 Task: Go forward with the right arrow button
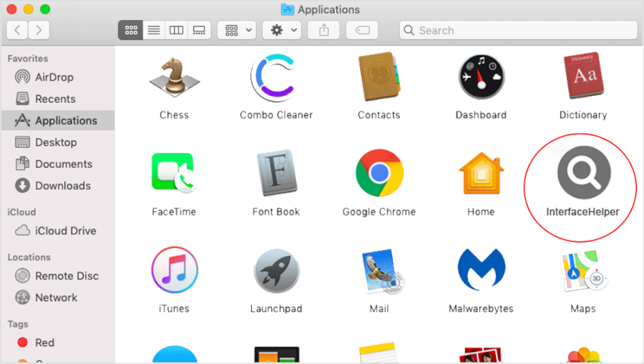(x=39, y=30)
